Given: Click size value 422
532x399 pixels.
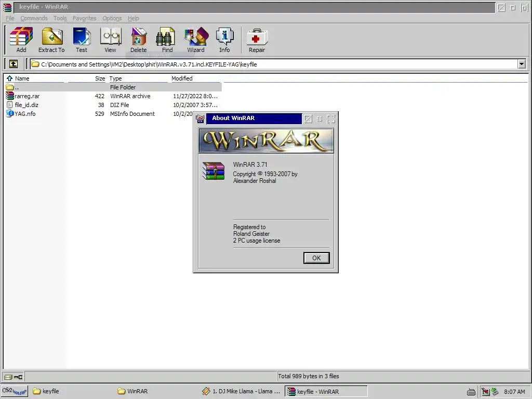Looking at the screenshot, I should [100, 96].
